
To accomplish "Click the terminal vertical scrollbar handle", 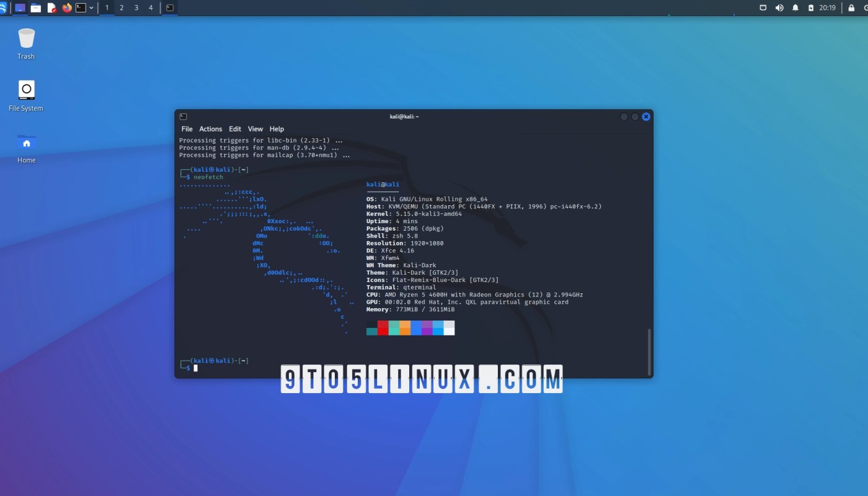I will point(649,352).
